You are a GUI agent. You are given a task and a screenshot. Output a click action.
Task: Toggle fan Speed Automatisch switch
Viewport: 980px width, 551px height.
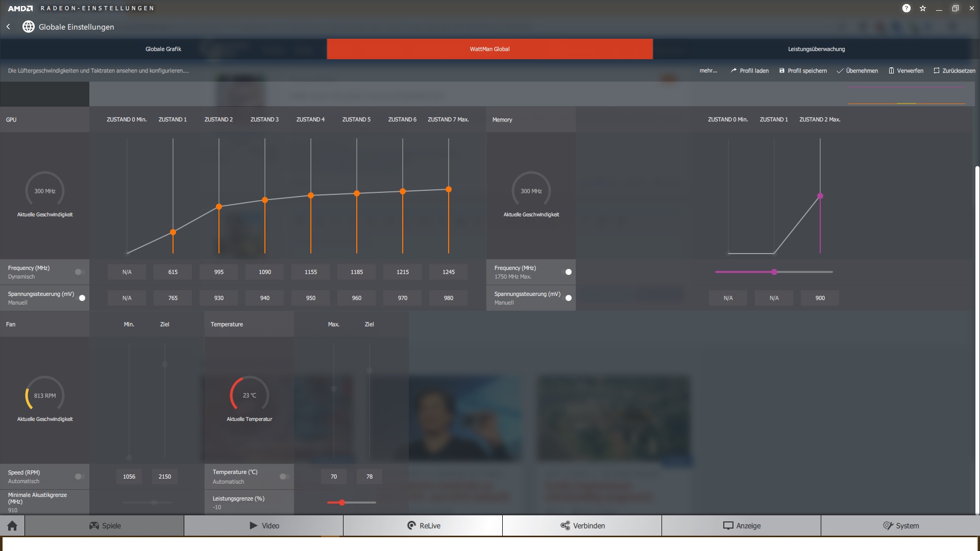click(x=79, y=477)
